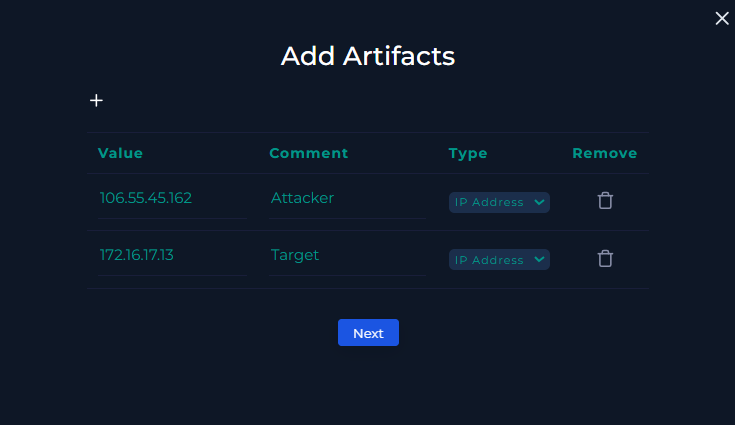
Task: Close the Add Artifacts dialog
Action: [x=722, y=18]
